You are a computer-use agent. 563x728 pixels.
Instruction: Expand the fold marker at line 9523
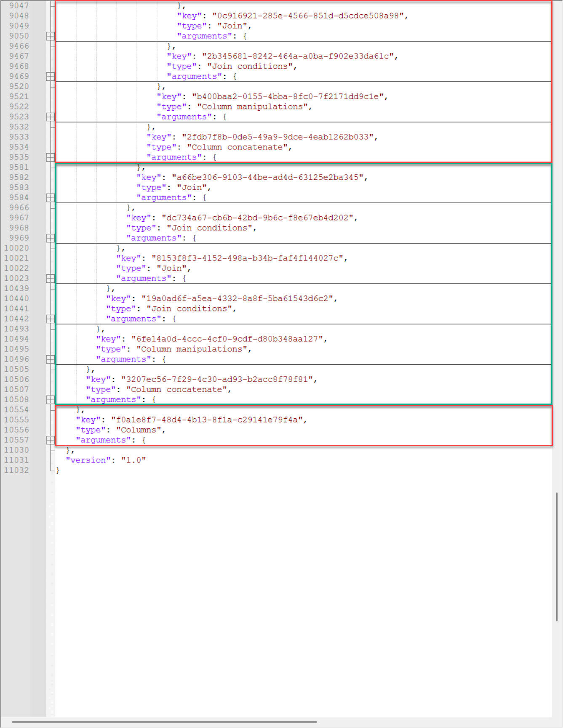(x=50, y=117)
